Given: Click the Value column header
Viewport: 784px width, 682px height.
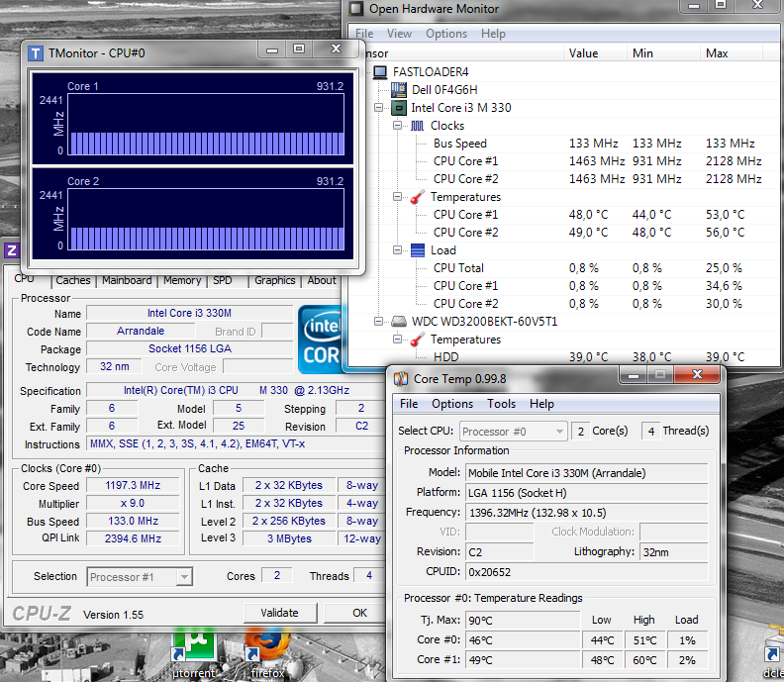Looking at the screenshot, I should pos(595,53).
